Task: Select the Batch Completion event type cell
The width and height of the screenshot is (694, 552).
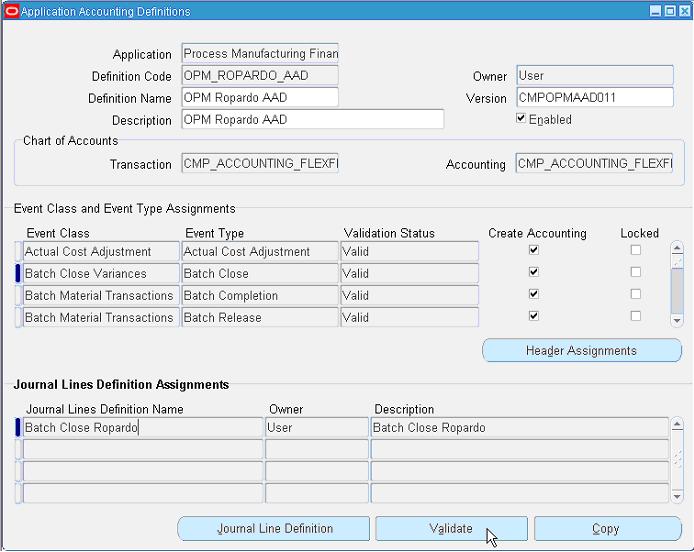Action: pos(260,295)
